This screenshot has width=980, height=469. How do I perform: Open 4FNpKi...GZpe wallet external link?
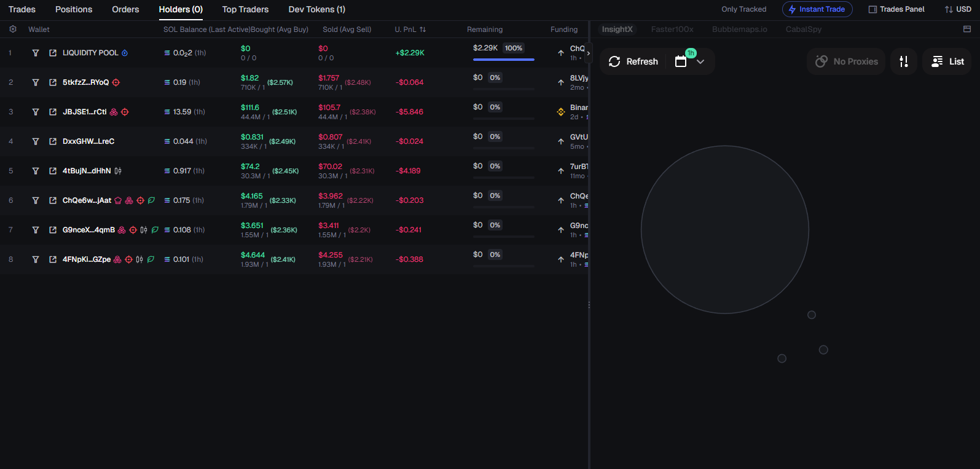tap(53, 259)
